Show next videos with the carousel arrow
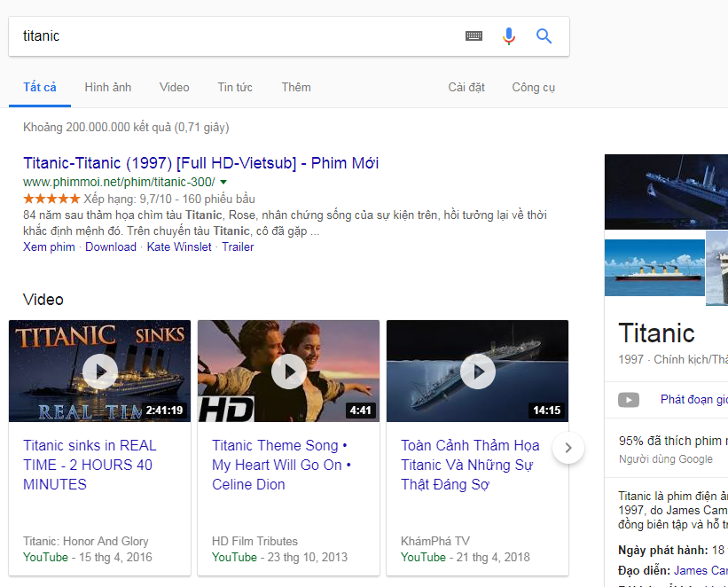 (568, 448)
